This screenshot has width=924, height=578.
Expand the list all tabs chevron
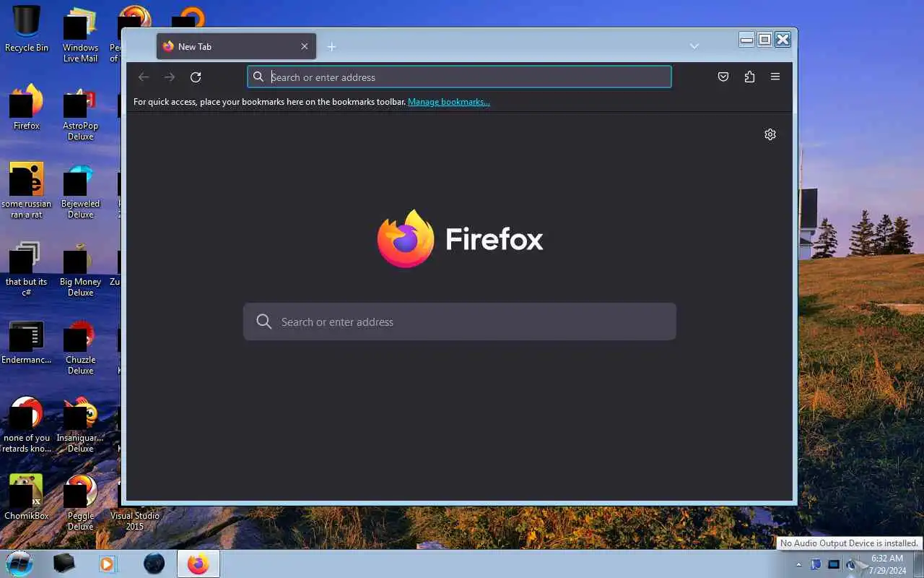694,46
